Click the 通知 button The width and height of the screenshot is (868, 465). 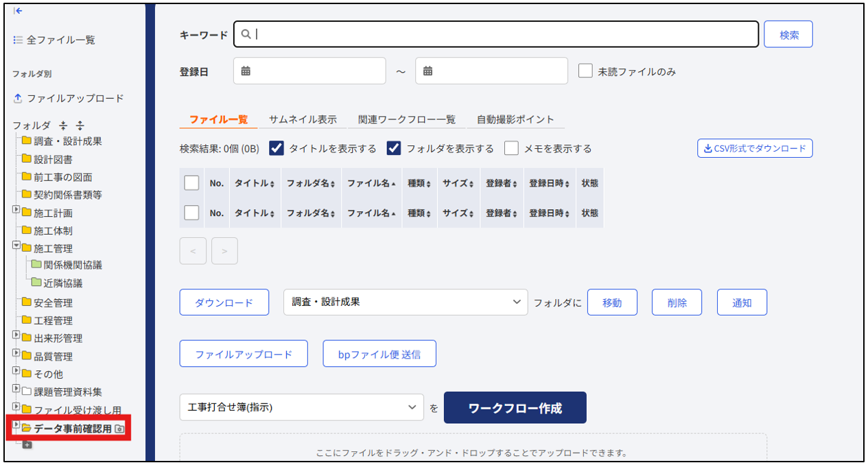coord(742,302)
